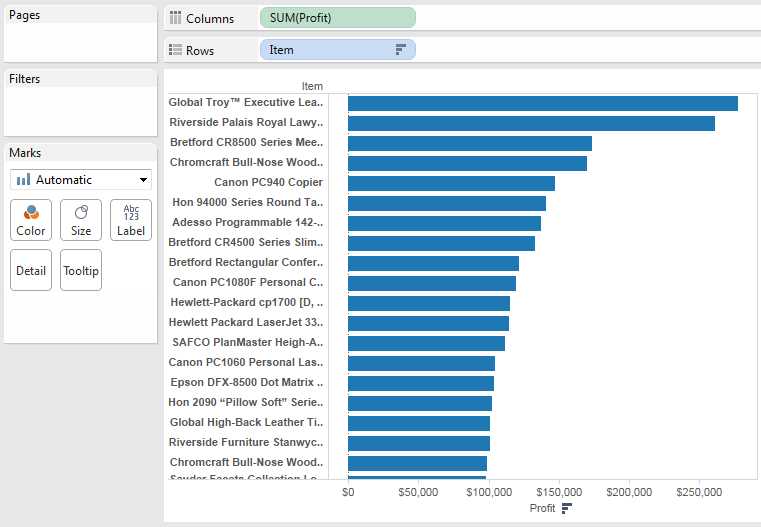
Task: Click the Adesso Programmable 142-.. label
Action: click(x=248, y=222)
